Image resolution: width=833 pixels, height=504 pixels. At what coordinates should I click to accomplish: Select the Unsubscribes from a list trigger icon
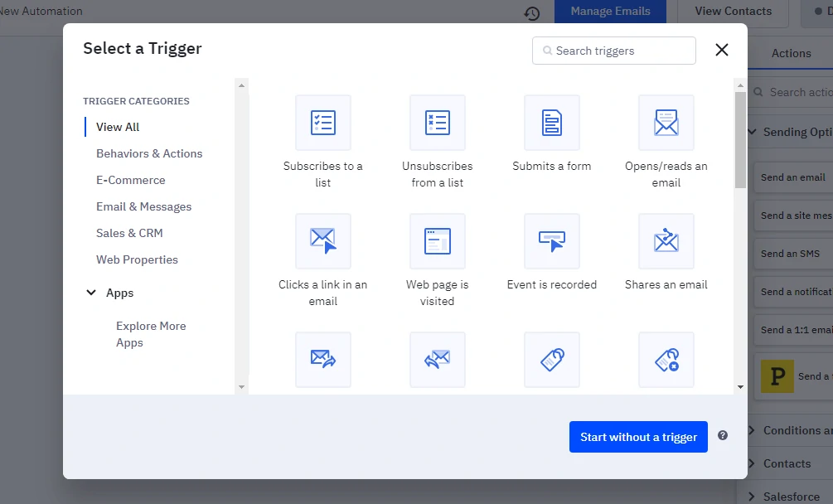point(437,123)
